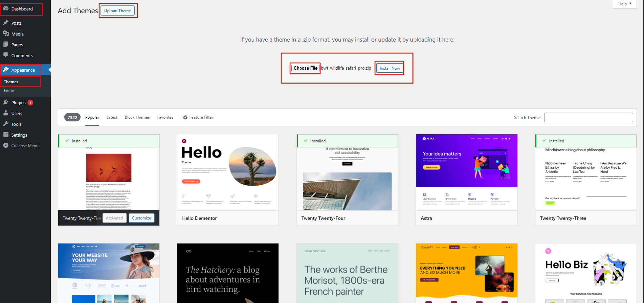The width and height of the screenshot is (644, 303).
Task: Click the Install Now button
Action: click(390, 68)
